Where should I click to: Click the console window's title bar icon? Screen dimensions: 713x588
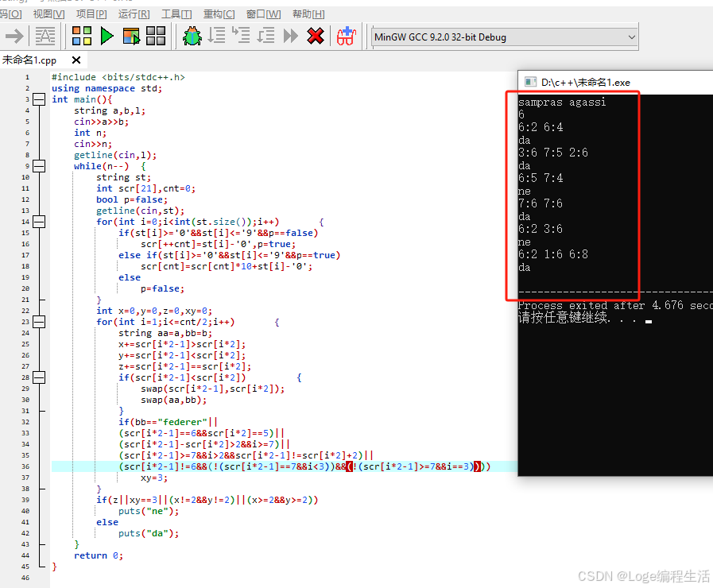pos(530,82)
